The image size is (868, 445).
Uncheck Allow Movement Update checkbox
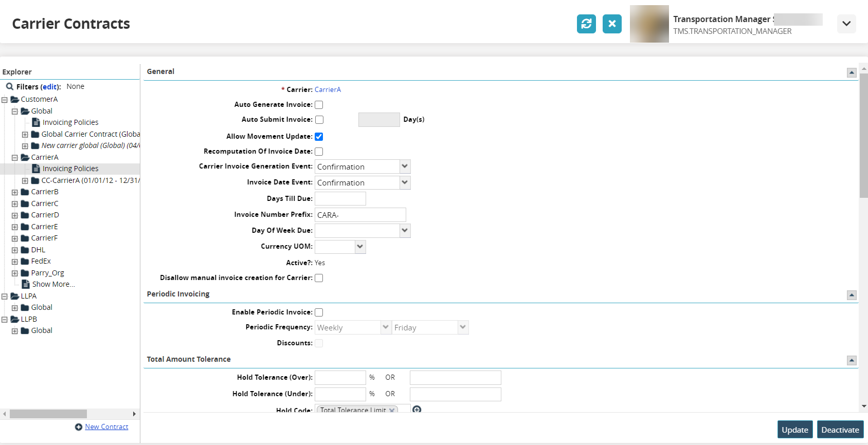(x=319, y=137)
